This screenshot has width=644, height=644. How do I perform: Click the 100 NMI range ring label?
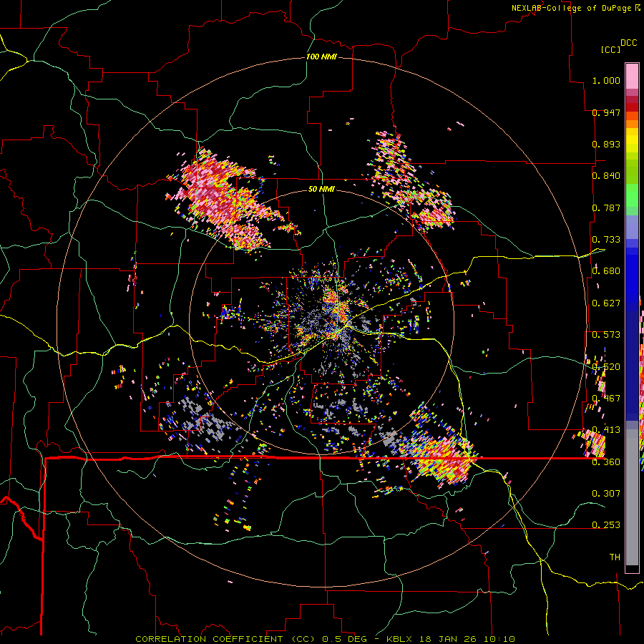pos(321,57)
